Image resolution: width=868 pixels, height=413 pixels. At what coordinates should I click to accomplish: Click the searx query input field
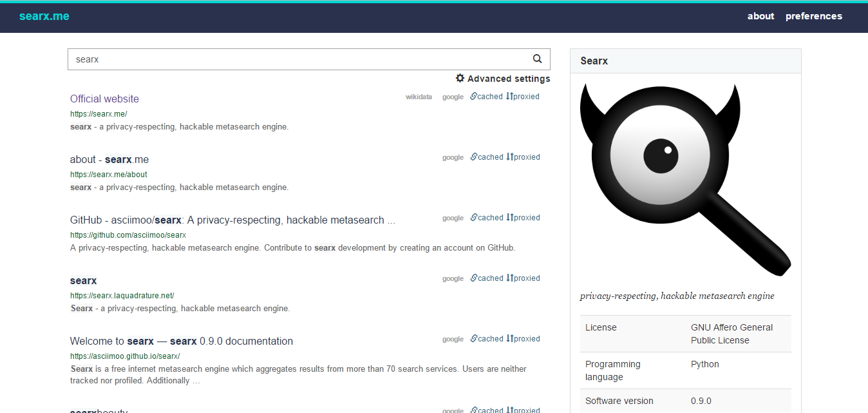(296, 59)
